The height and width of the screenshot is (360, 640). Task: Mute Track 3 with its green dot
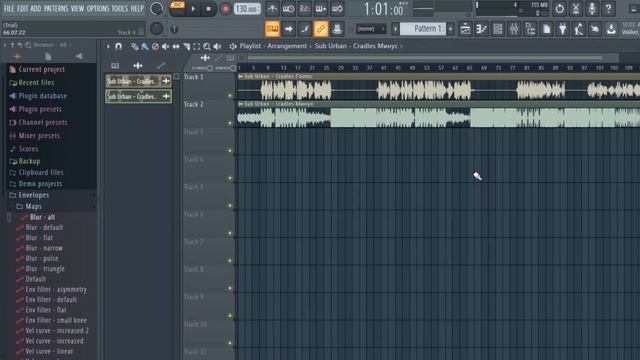230,151
